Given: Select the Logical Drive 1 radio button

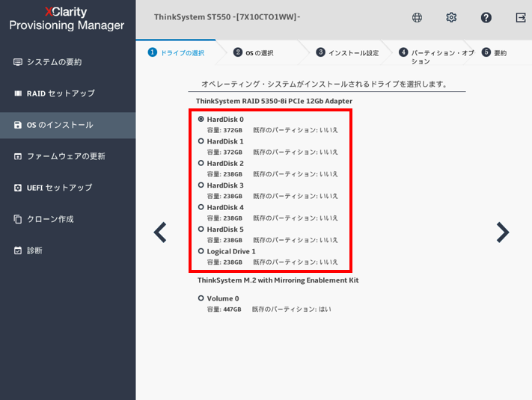Looking at the screenshot, I should point(201,251).
